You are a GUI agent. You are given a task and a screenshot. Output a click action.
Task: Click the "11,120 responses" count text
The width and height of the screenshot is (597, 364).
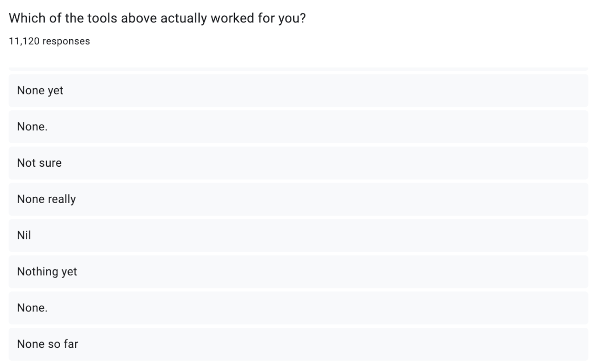click(x=49, y=42)
